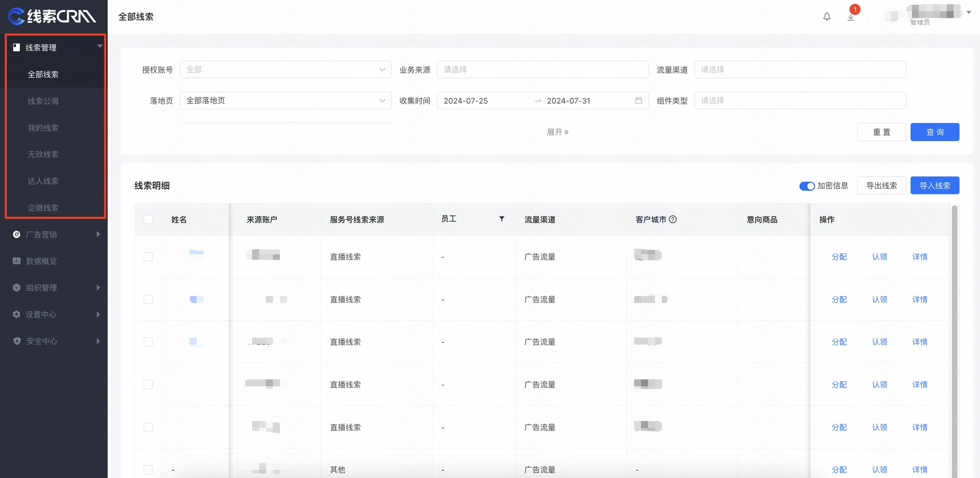The height and width of the screenshot is (478, 980).
Task: Click the 线索管理 menu icon
Action: (x=16, y=47)
